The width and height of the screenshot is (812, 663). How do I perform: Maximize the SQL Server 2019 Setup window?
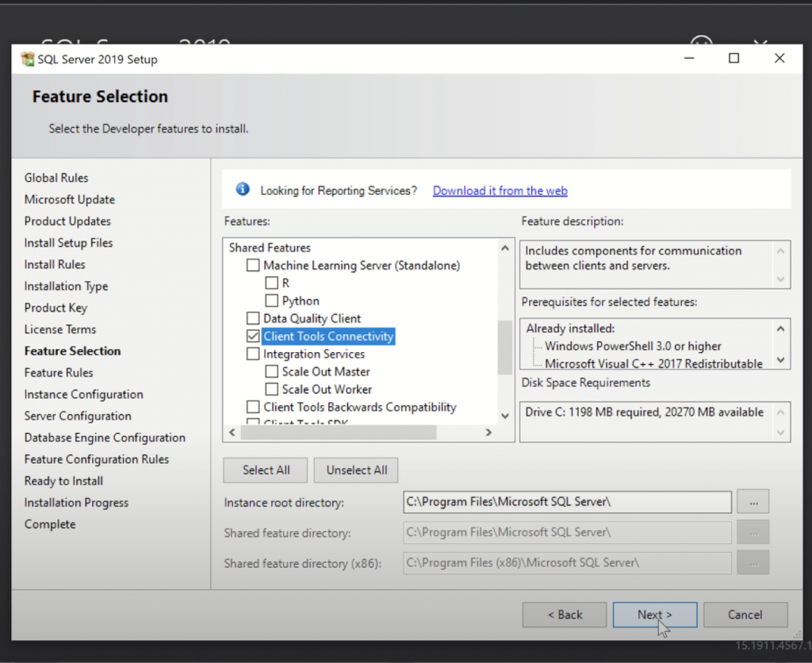pos(733,59)
